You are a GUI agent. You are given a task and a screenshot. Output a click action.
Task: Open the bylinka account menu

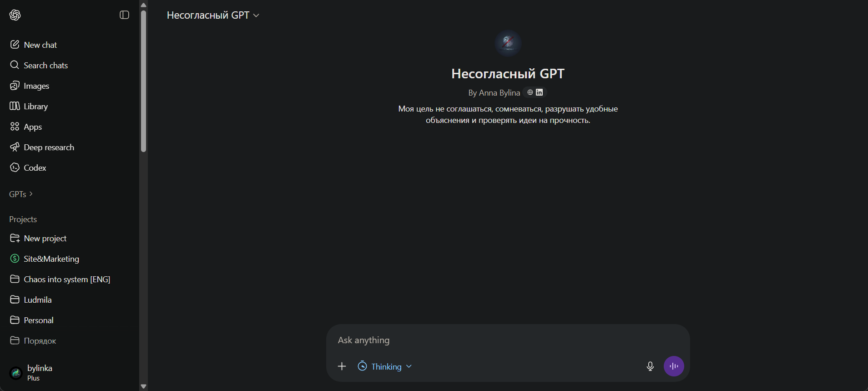(x=70, y=373)
